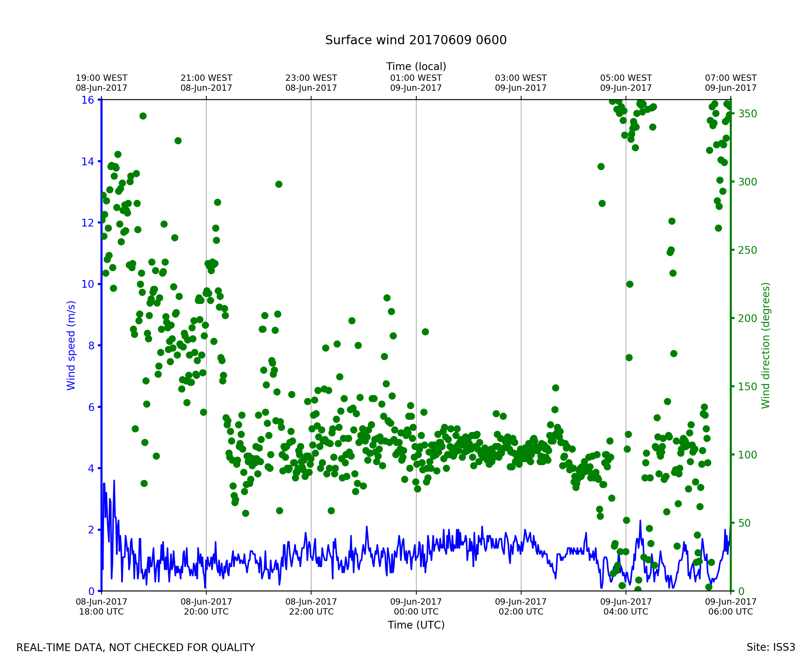
Task: Click the "Wind direction (degrees)" axis label
Action: tap(765, 345)
